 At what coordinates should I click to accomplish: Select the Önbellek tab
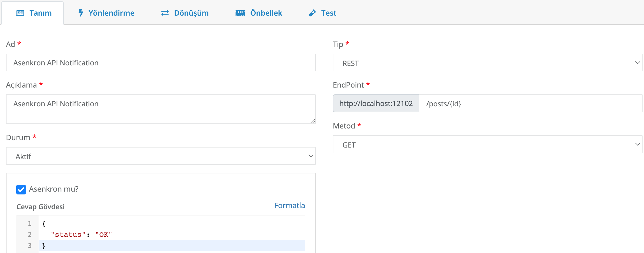pos(259,13)
